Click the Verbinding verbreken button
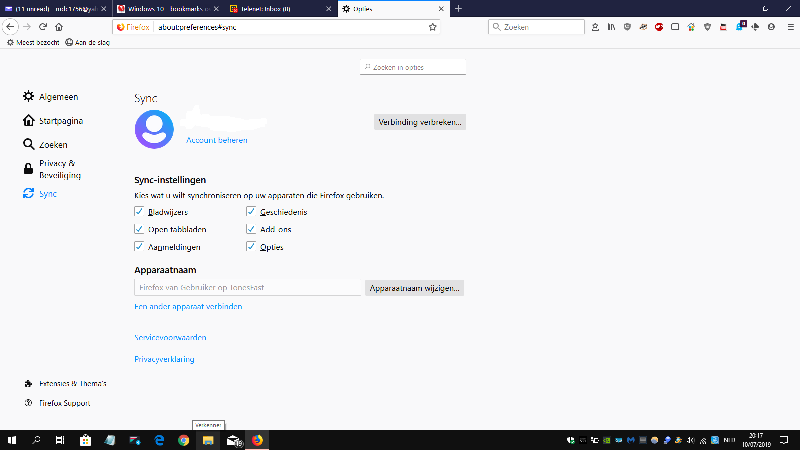The height and width of the screenshot is (450, 800). coord(419,122)
